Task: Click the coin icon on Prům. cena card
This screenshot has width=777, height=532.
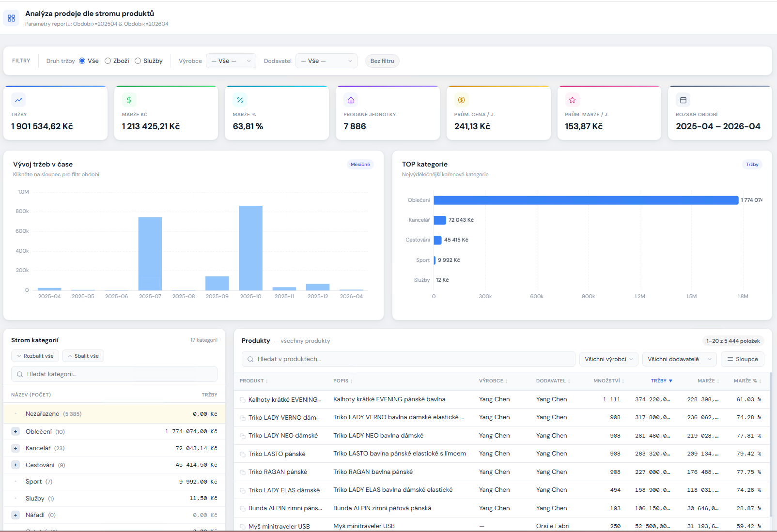Action: tap(461, 100)
